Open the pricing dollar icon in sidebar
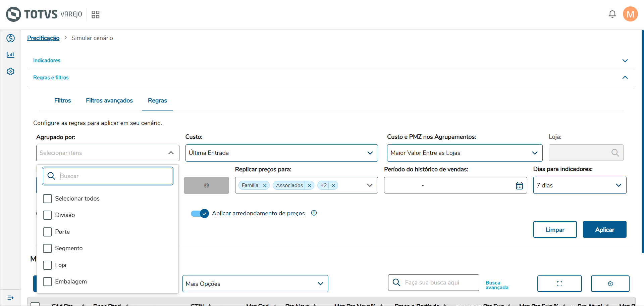Screen dimensions: 644x306 tap(11, 38)
